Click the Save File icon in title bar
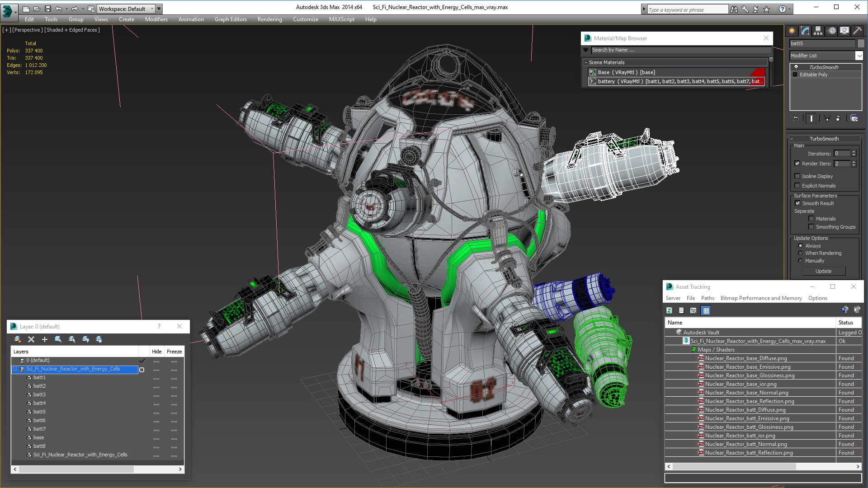This screenshot has height=488, width=868. 47,9
